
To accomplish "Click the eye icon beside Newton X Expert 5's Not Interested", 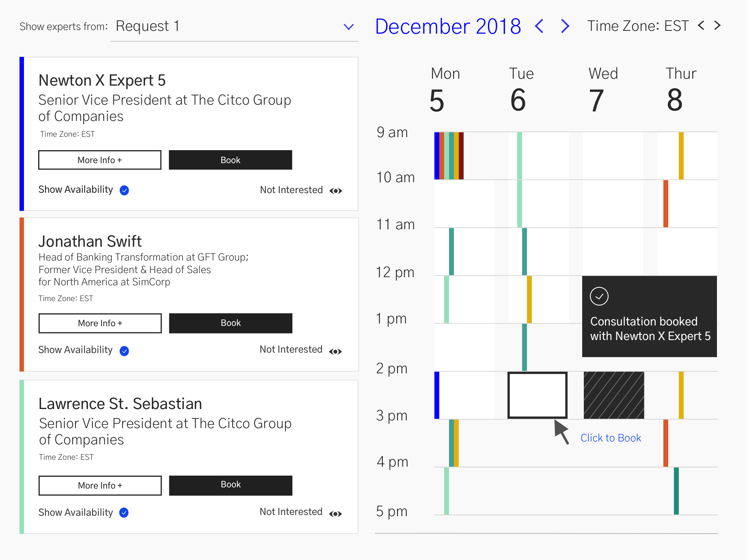I will pos(336,191).
